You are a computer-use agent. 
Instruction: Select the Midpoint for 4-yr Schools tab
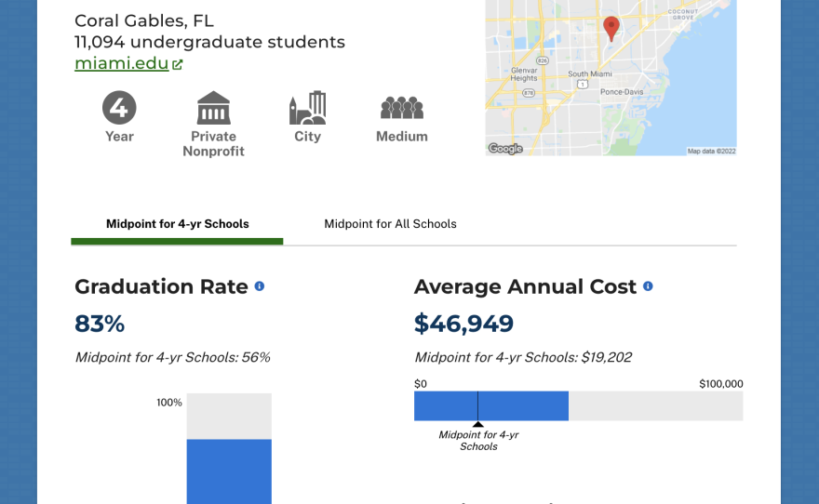177,224
